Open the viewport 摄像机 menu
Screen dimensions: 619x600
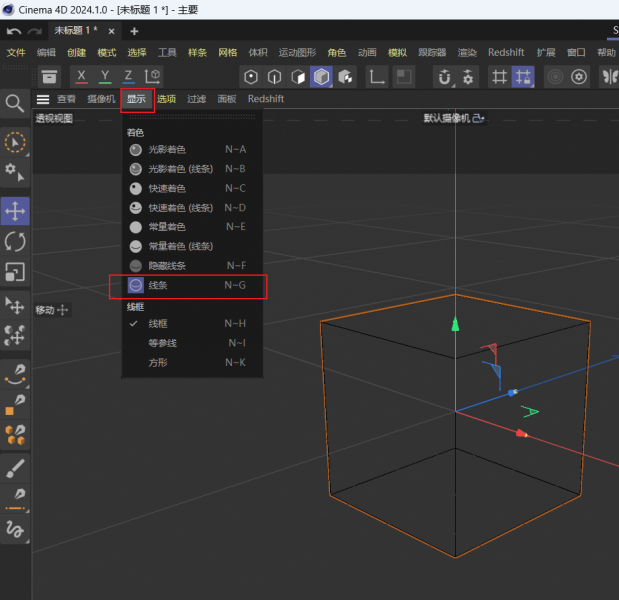pos(101,99)
